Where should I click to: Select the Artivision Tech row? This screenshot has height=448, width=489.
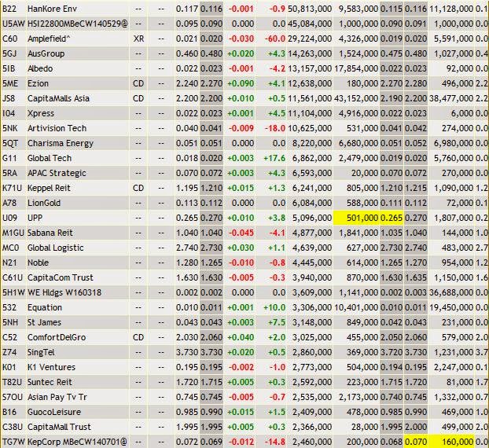[x=57, y=128]
